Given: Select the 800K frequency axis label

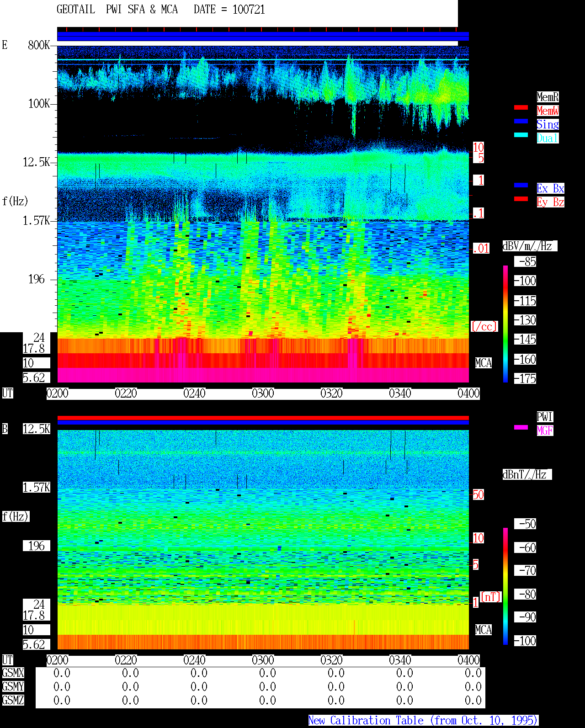Looking at the screenshot, I should click(39, 45).
